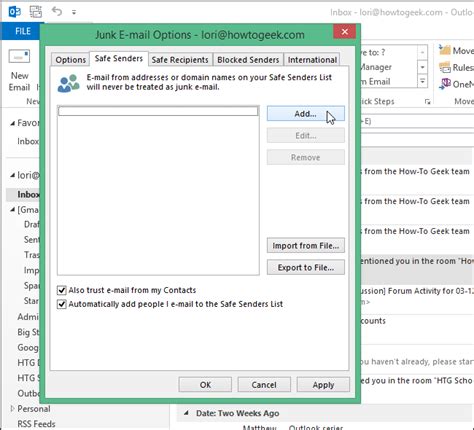474x430 pixels.
Task: Open the Safe Recipients tab
Action: [180, 60]
